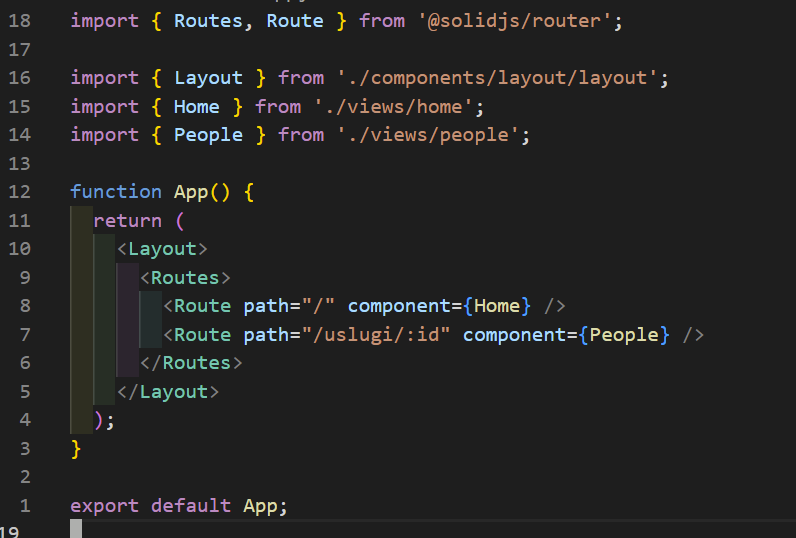Screen dimensions: 796x538
Task: Click the './views/home' import path
Action: (x=394, y=107)
